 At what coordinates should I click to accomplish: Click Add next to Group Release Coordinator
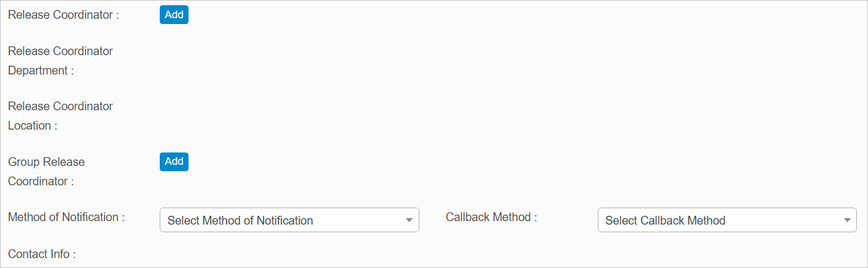pos(174,162)
